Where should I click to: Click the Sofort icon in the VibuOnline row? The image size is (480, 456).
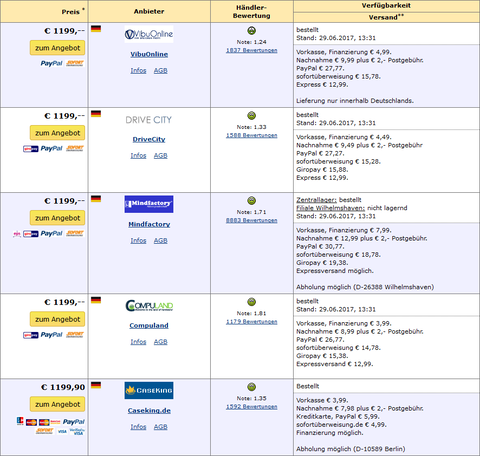[x=75, y=63]
